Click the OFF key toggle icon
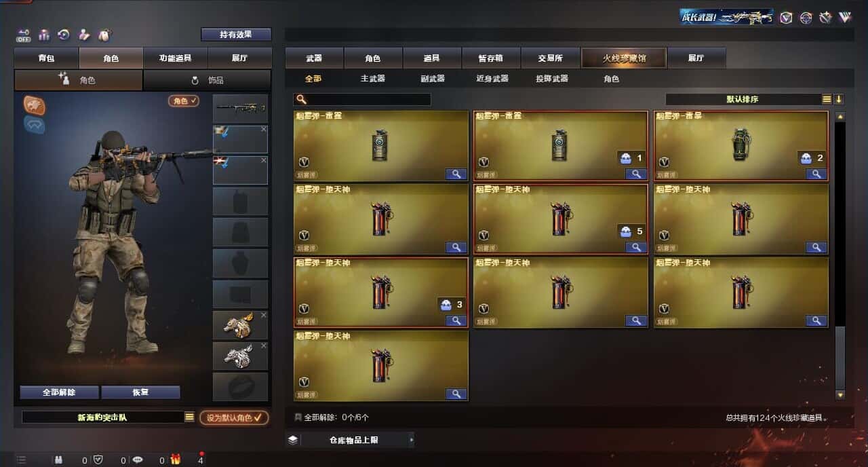 [x=24, y=35]
